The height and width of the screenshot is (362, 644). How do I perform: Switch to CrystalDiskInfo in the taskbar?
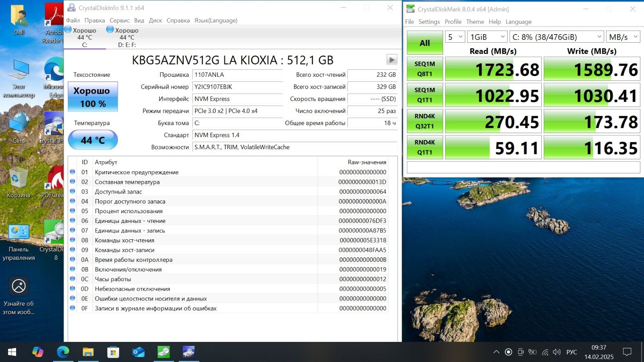pyautogui.click(x=188, y=352)
